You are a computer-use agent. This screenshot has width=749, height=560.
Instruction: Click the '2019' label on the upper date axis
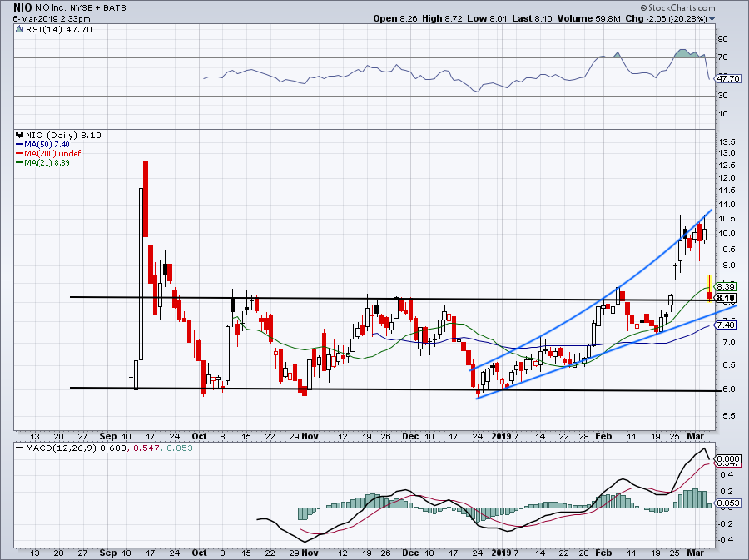coord(502,436)
